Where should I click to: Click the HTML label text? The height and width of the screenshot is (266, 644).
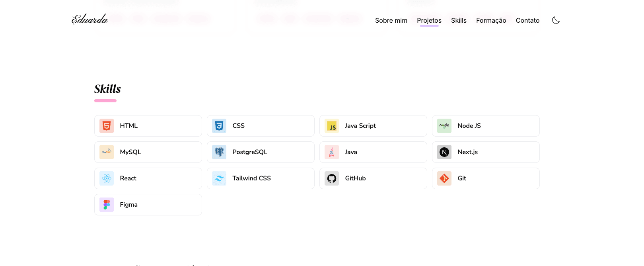point(129,126)
